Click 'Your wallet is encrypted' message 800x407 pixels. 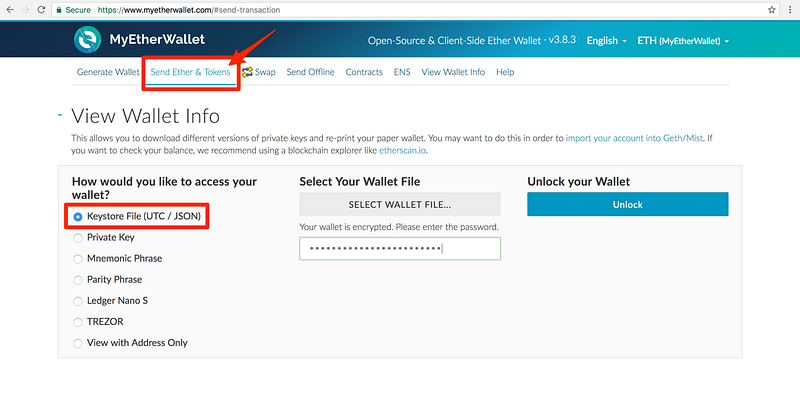click(x=399, y=227)
